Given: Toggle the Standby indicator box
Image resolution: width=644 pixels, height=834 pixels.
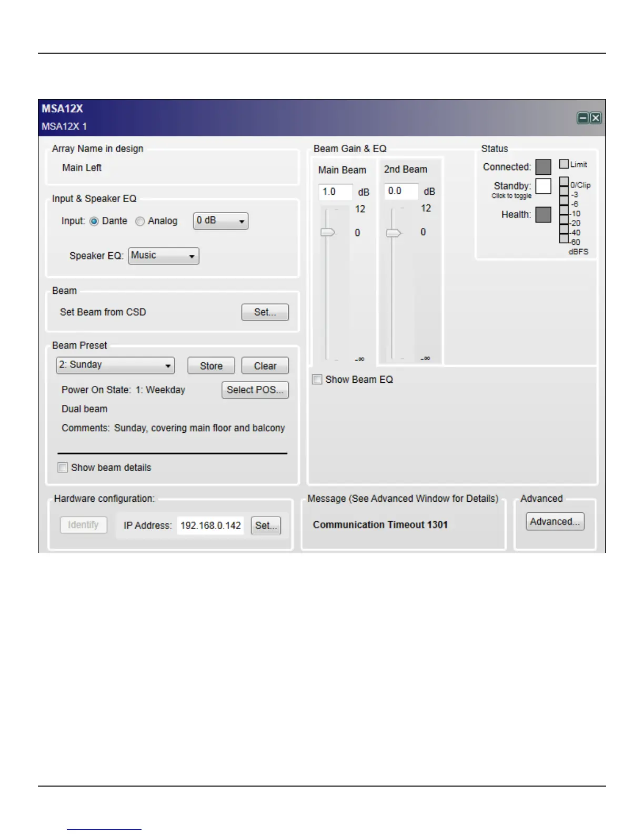Looking at the screenshot, I should tap(544, 186).
